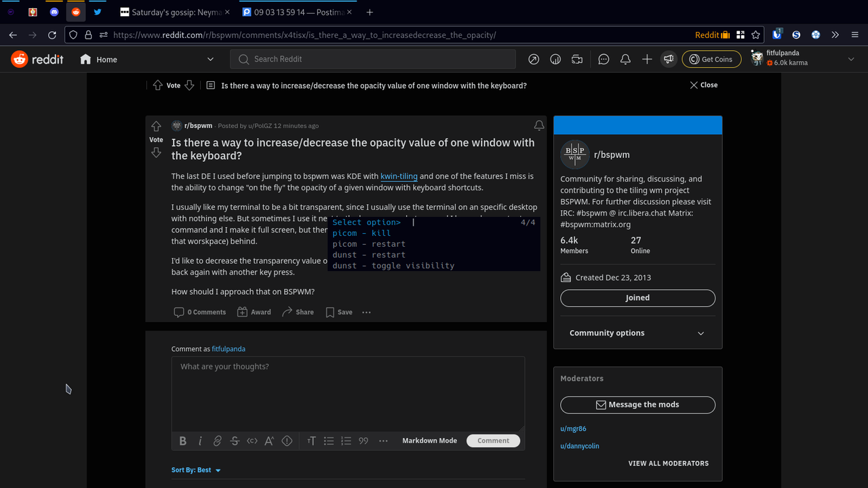Viewport: 868px width, 488px height.
Task: Toggle the Joined community membership button
Action: pos(637,298)
